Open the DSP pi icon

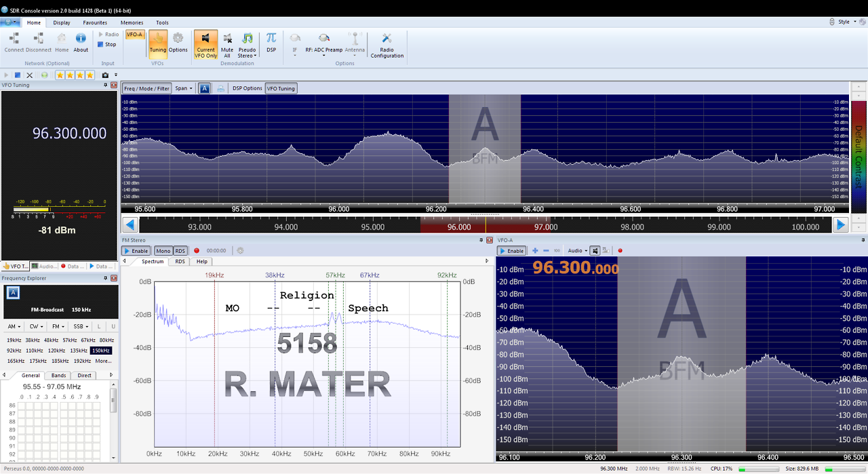(x=271, y=42)
